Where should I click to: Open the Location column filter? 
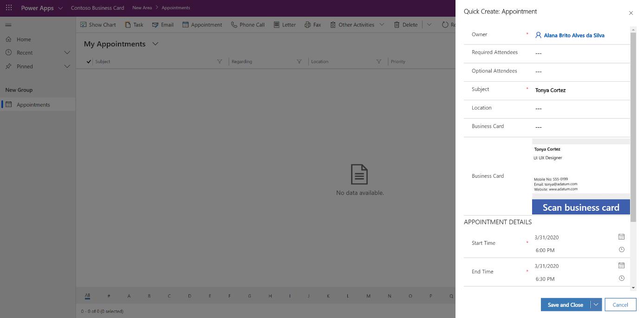click(379, 61)
